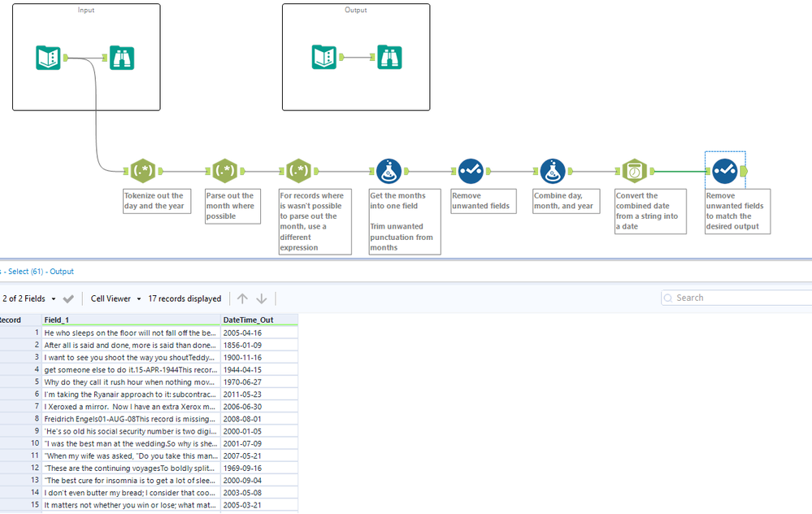Select RegEx tool using a different expression
This screenshot has height=514, width=812.
click(298, 171)
